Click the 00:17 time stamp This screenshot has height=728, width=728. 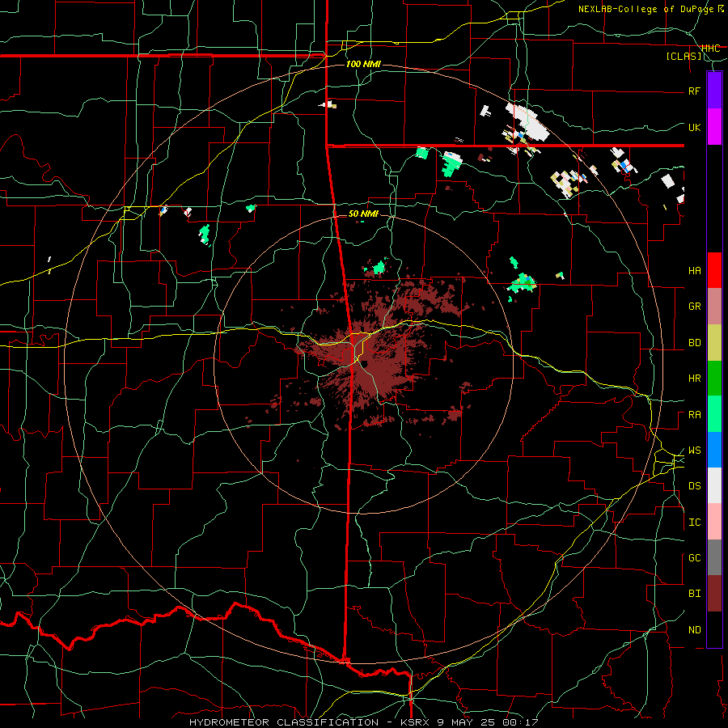pyautogui.click(x=520, y=722)
